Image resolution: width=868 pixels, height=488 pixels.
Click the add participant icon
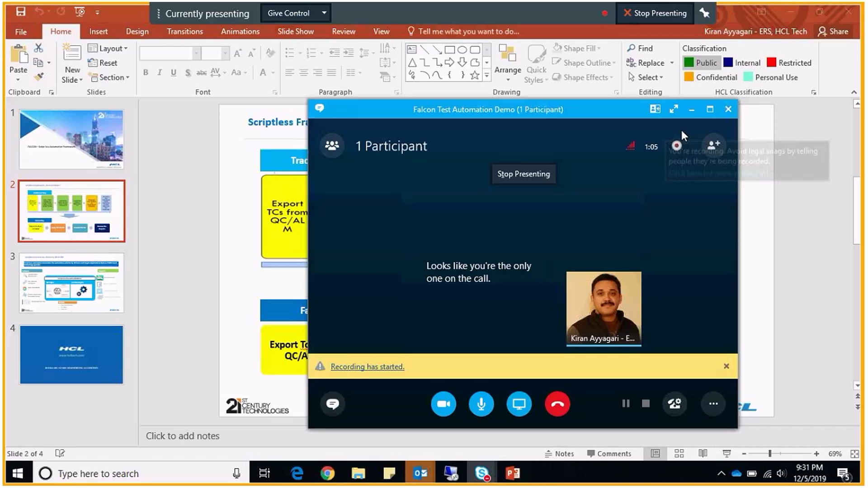(x=712, y=145)
